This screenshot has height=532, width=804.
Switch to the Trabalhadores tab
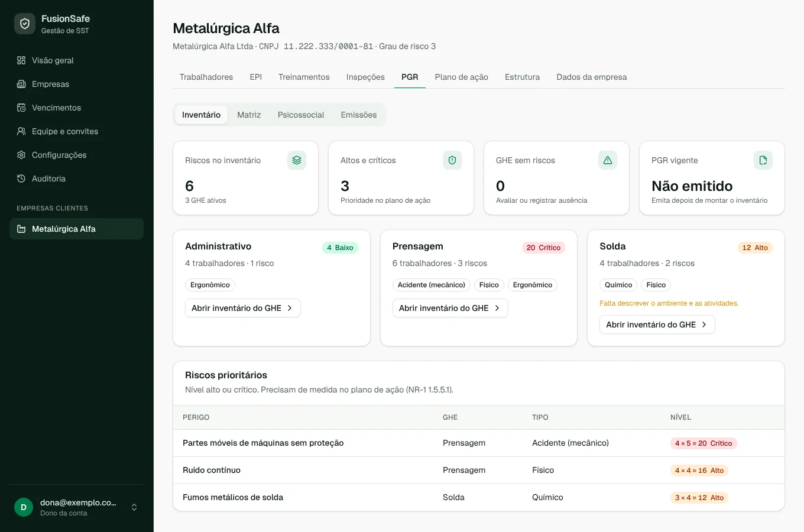[x=206, y=77]
